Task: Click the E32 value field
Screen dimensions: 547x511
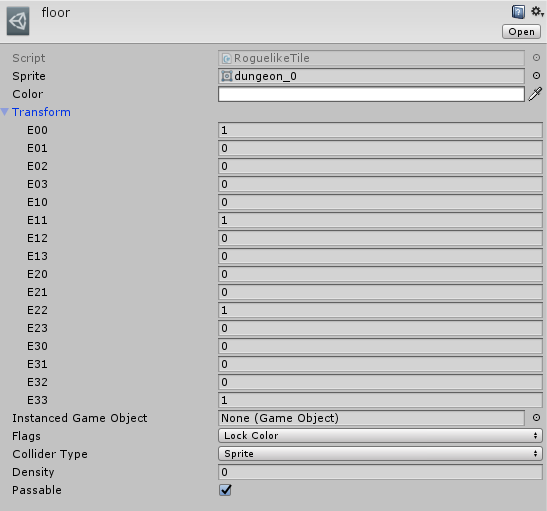Action: click(380, 382)
